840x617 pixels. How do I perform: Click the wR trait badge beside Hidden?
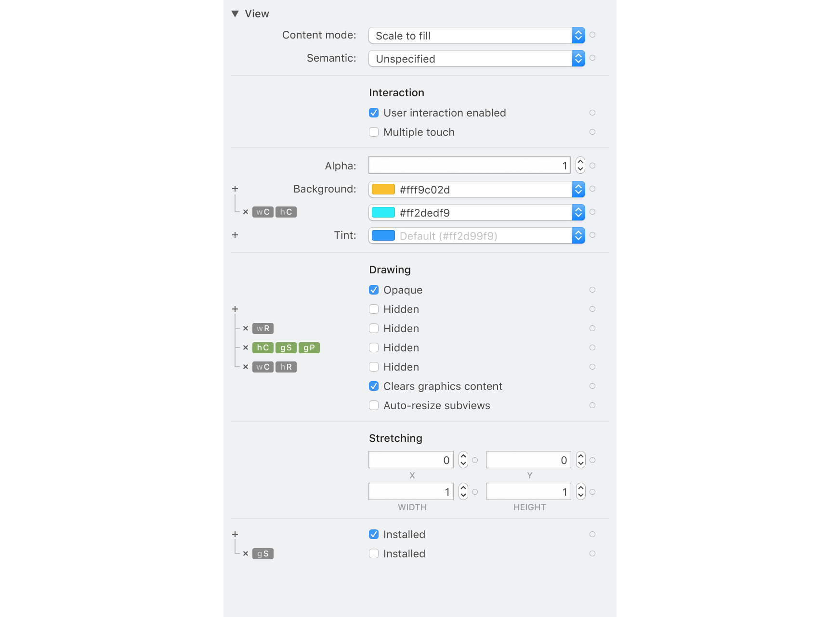pos(263,328)
